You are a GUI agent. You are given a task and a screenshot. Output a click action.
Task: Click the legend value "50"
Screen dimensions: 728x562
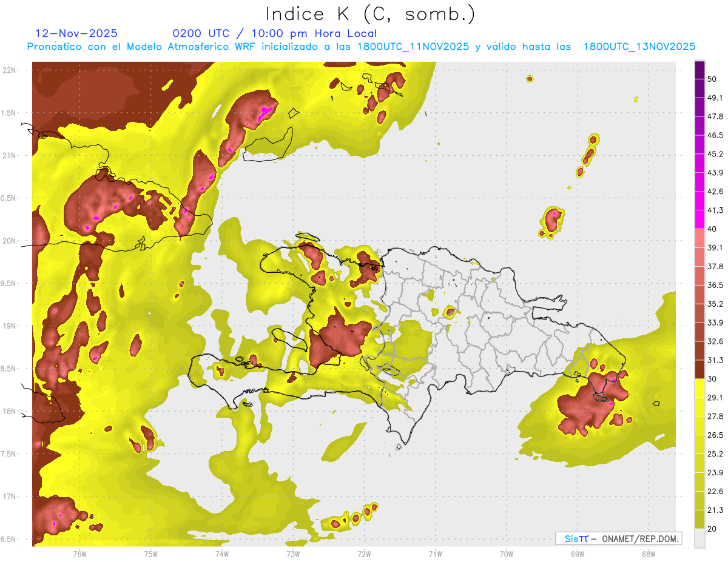[713, 79]
